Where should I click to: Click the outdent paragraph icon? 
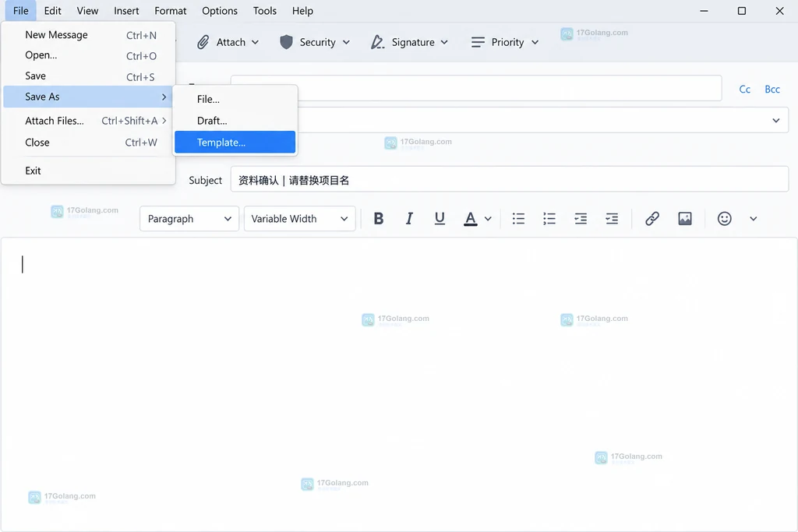(x=580, y=219)
